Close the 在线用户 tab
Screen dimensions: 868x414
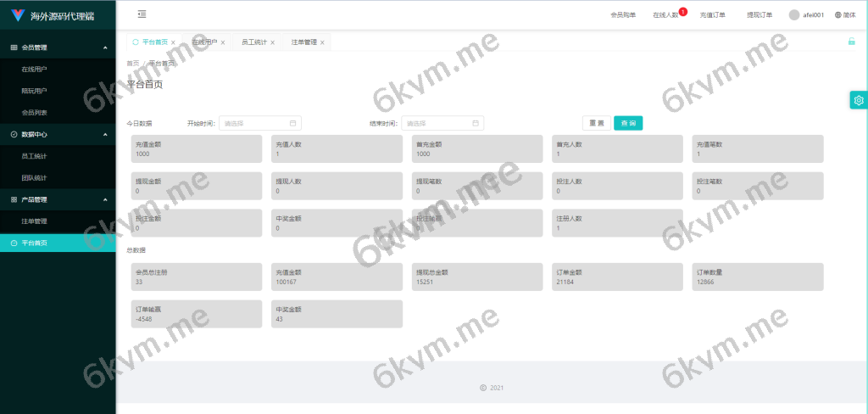[223, 42]
